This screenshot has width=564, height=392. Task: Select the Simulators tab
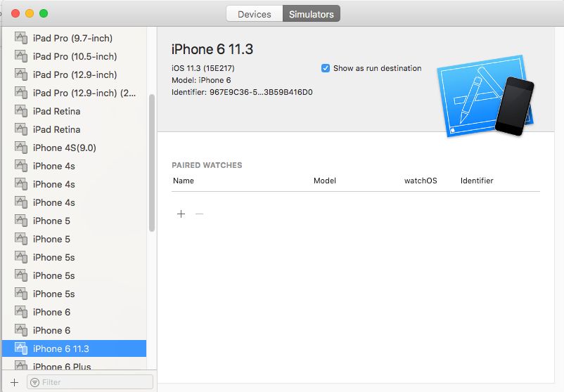(x=311, y=14)
